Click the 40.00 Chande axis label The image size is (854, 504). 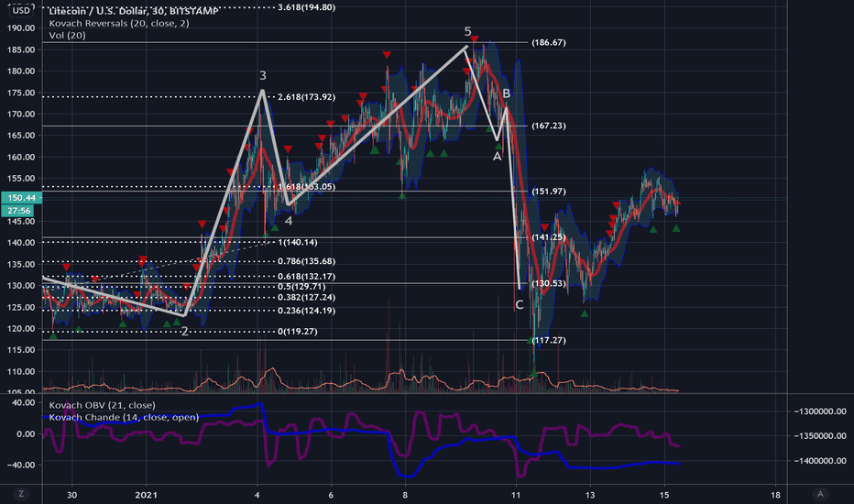[x=25, y=402]
